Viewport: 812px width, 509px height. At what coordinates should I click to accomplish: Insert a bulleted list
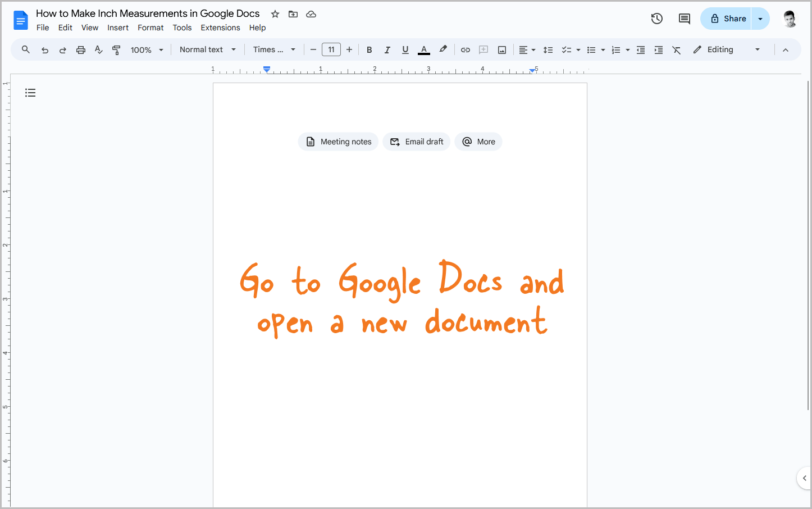tap(591, 50)
